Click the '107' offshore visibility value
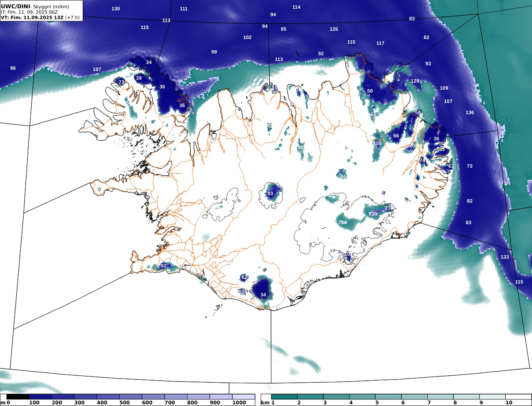The width and height of the screenshot is (532, 406). coord(448,102)
